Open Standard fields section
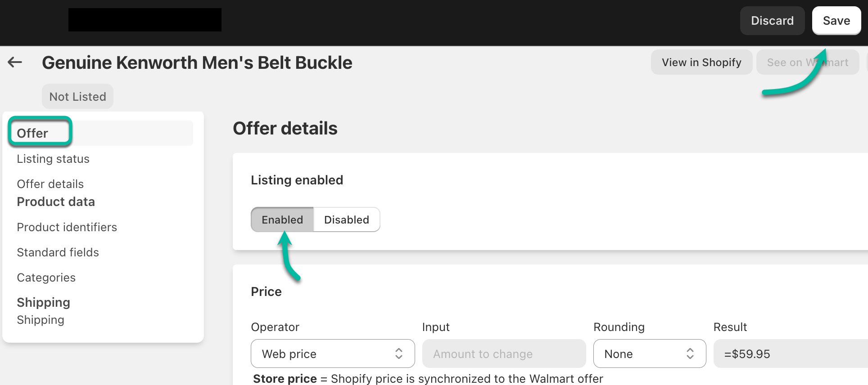 coord(58,252)
